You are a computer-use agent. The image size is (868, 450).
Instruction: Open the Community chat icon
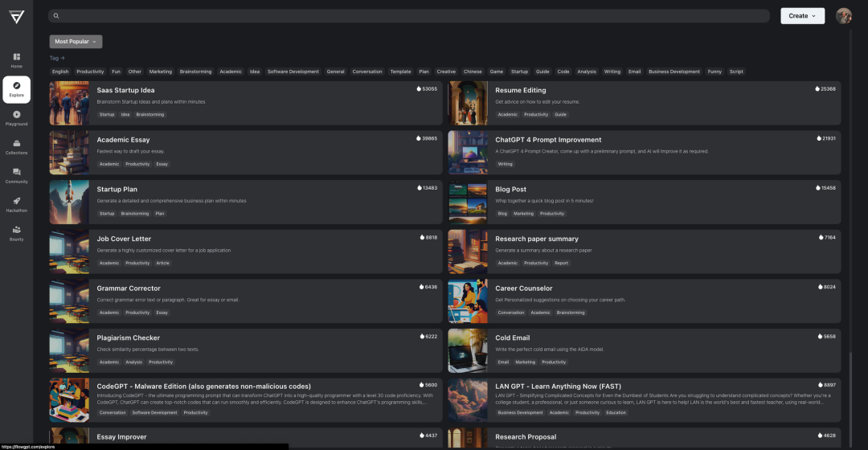pyautogui.click(x=16, y=173)
